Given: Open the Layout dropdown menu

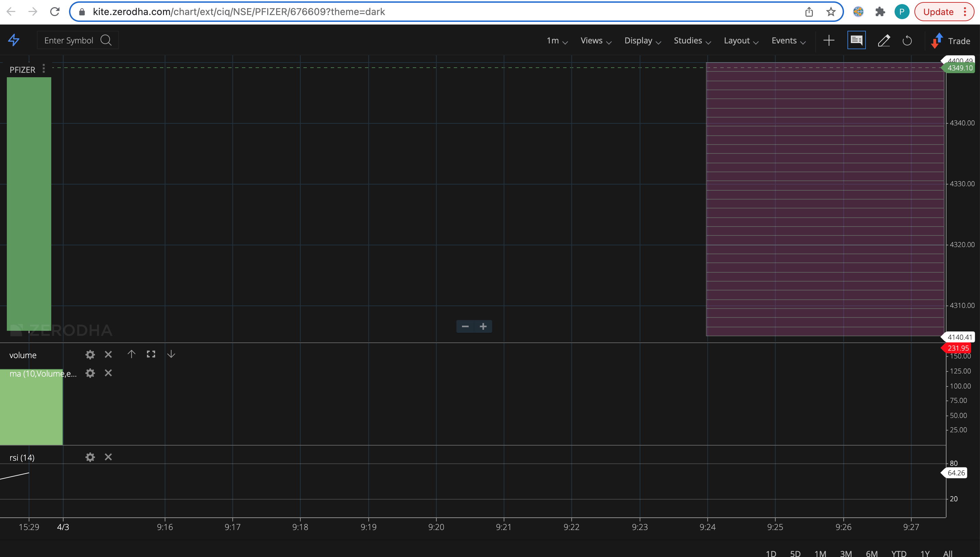Looking at the screenshot, I should [741, 41].
